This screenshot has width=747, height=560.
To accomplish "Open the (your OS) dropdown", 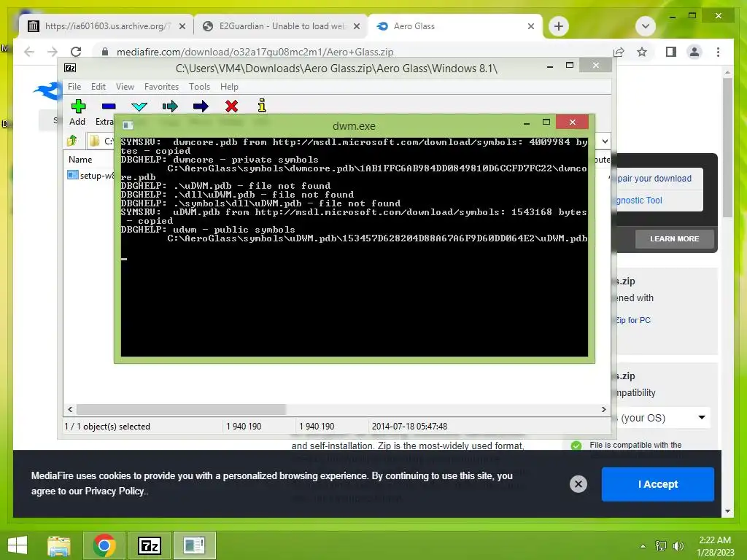I will [x=663, y=418].
